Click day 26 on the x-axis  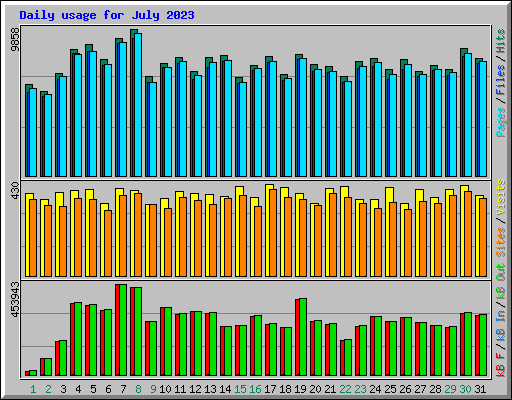point(405,389)
